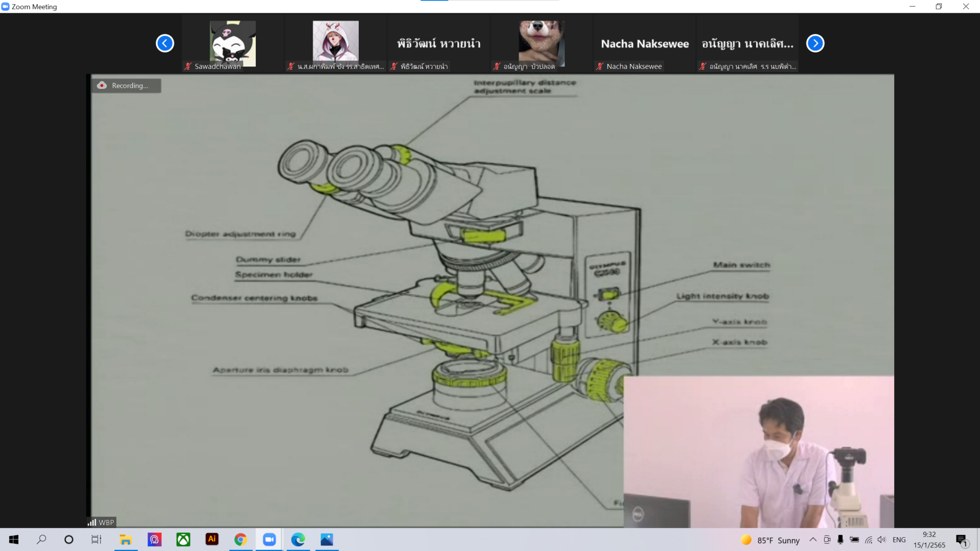Select Sawadchawan's video thumbnail
Viewport: 980px width, 551px height.
[233, 44]
